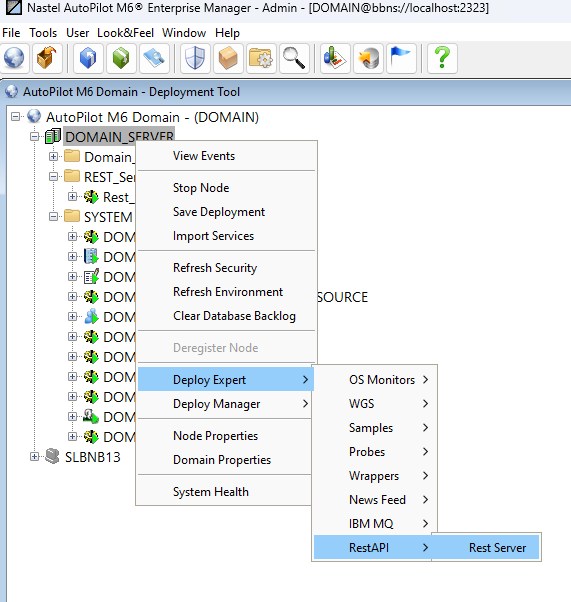Click the database arrow toolbar icon
The width and height of the screenshot is (571, 602).
point(368,58)
